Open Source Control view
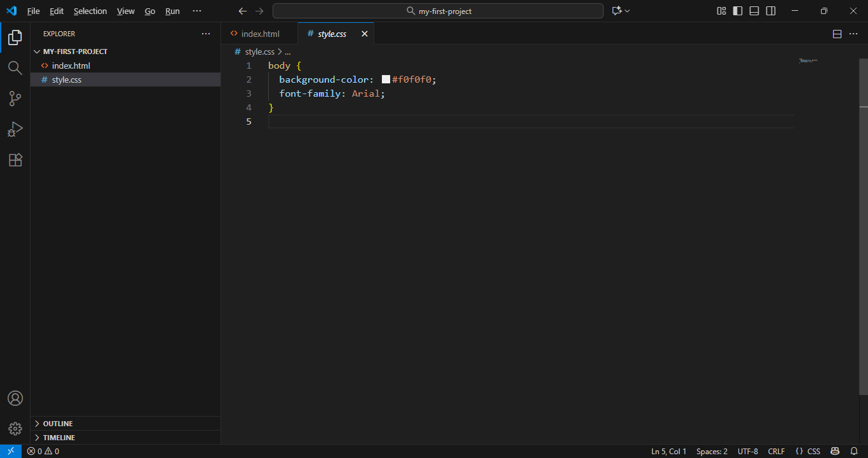 click(x=15, y=99)
